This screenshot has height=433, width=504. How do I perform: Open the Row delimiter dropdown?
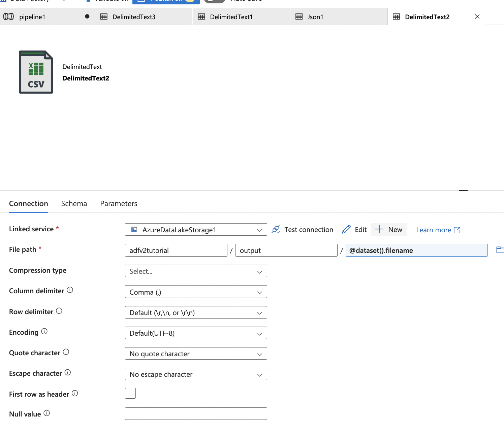[195, 312]
